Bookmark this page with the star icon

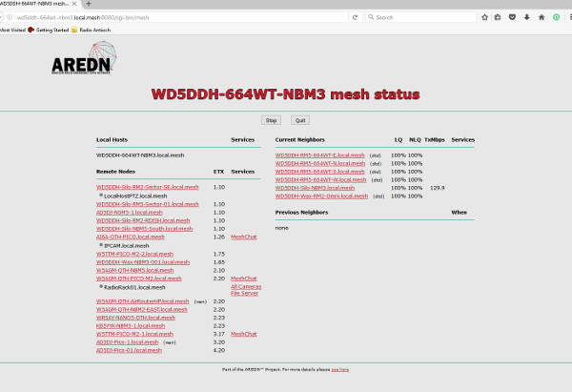coord(484,17)
